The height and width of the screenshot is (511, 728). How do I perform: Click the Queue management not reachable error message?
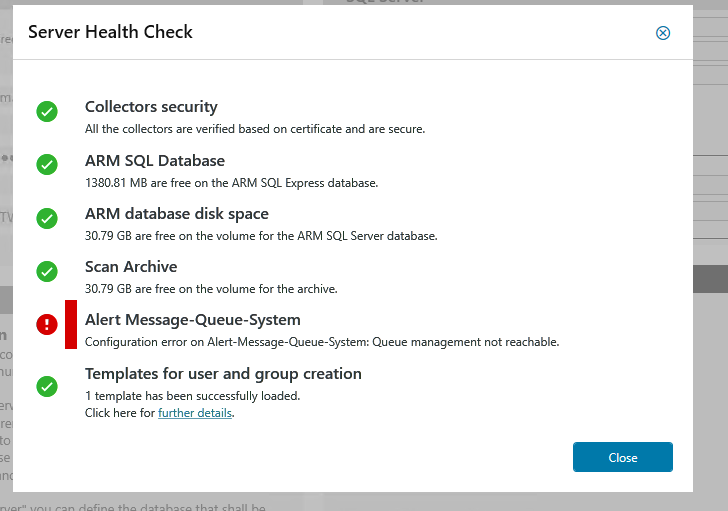pyautogui.click(x=322, y=342)
